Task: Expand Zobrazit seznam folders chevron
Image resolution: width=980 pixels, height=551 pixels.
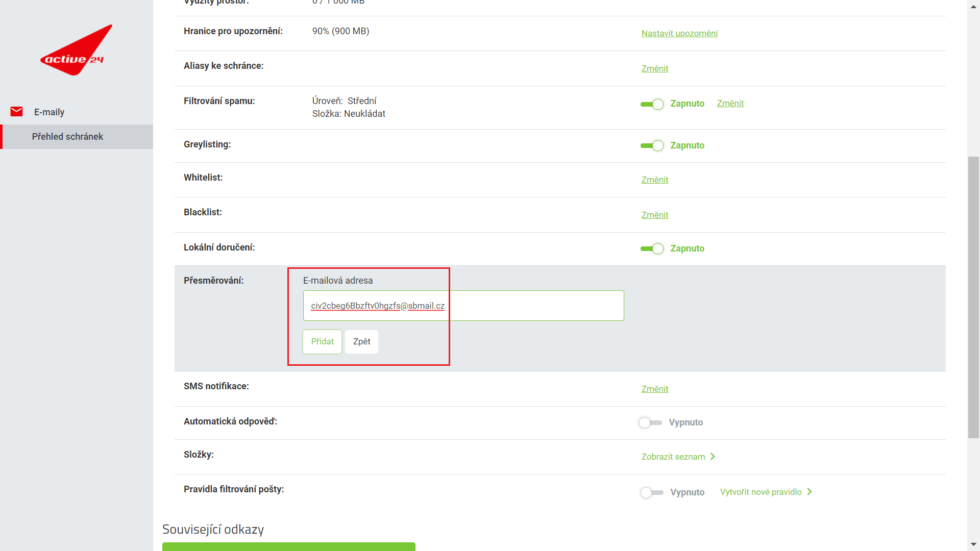Action: coord(713,457)
